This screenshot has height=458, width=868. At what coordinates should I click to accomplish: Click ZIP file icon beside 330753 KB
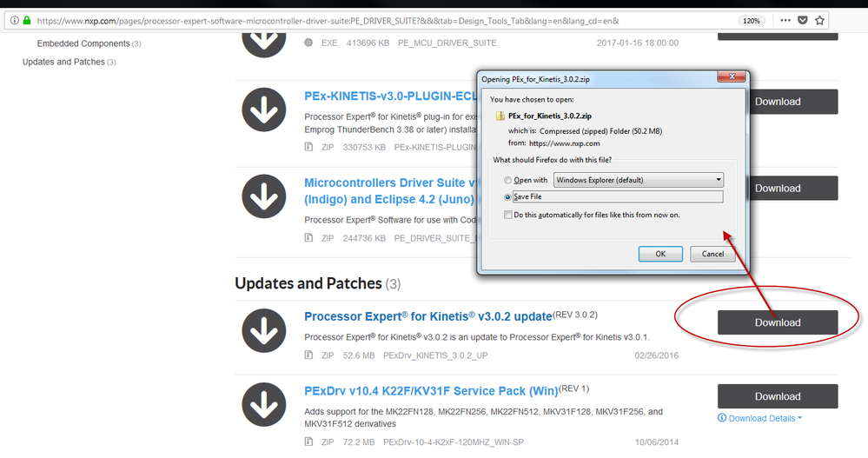(x=308, y=147)
